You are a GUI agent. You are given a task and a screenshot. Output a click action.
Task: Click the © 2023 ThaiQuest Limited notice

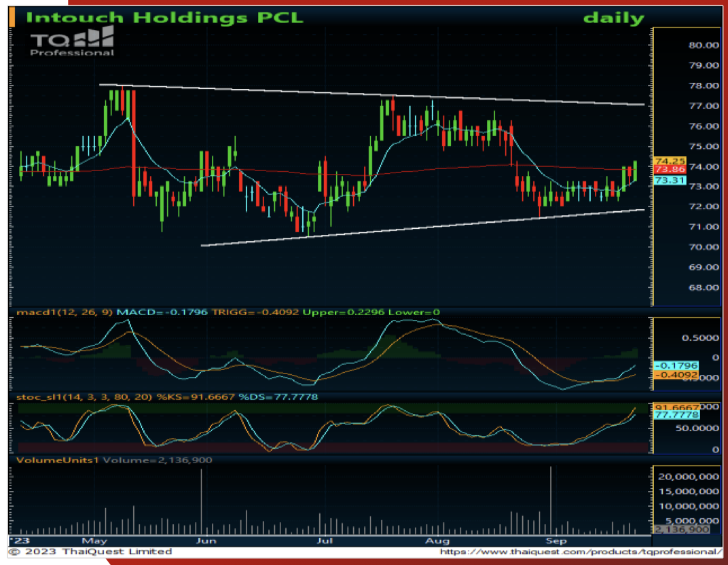tap(91, 551)
